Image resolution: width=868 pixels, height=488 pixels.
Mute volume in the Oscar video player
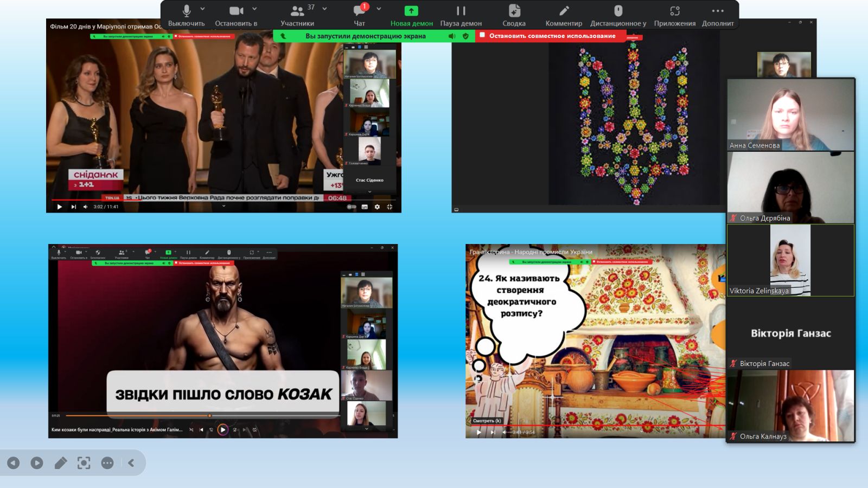pos(85,207)
